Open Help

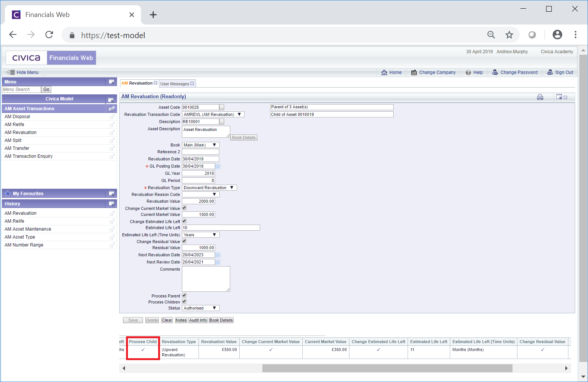click(x=474, y=72)
